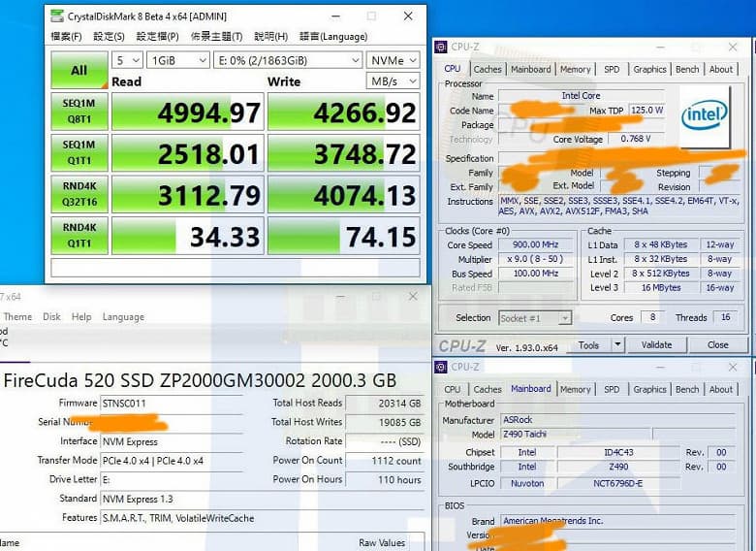This screenshot has width=756, height=551.
Task: Click the Z490 Taichi model field
Action: pos(575,435)
